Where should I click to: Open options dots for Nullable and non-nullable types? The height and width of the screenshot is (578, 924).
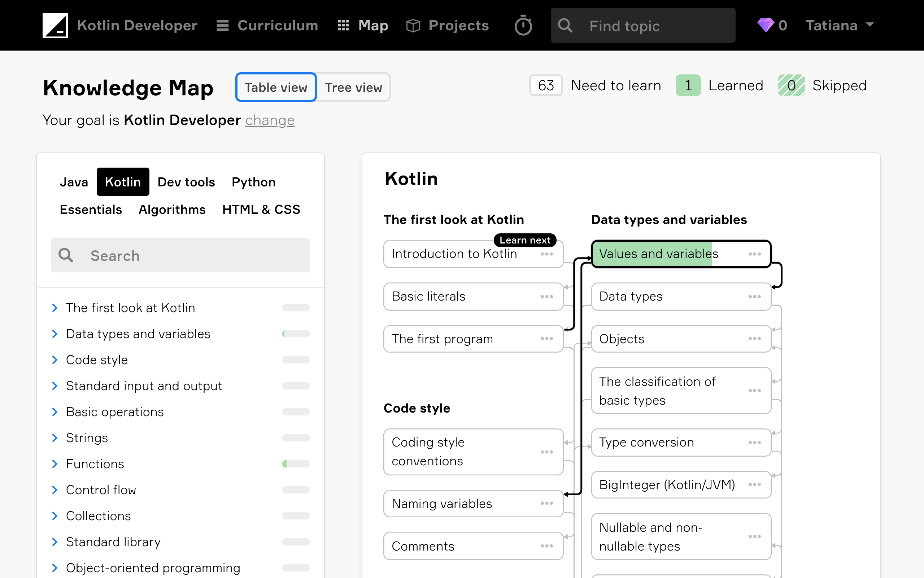point(754,537)
